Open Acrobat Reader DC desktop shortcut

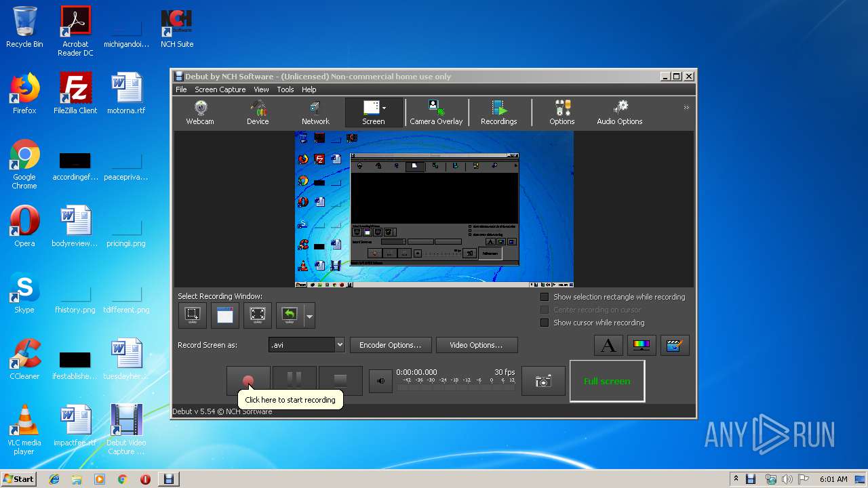(x=75, y=31)
